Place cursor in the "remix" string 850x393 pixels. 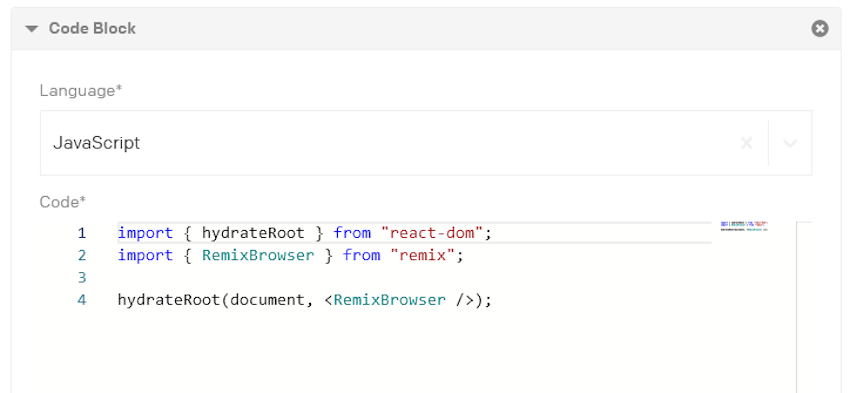pyautogui.click(x=422, y=255)
